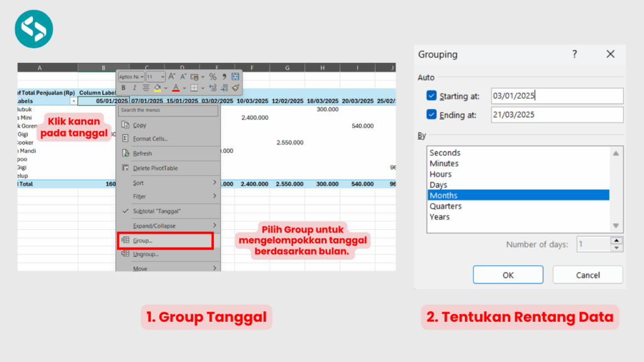Click the Comma Style icon
The width and height of the screenshot is (644, 362).
[x=224, y=77]
